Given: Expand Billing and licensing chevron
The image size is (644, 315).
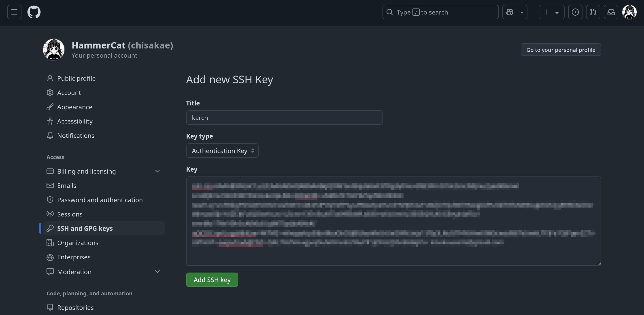Looking at the screenshot, I should click(x=157, y=171).
